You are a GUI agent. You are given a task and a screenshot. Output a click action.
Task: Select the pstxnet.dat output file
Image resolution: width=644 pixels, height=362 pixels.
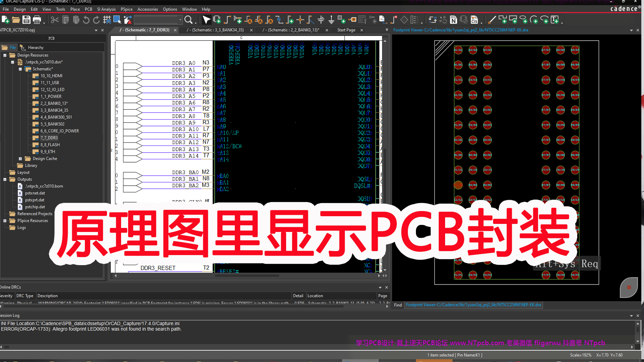pyautogui.click(x=35, y=193)
